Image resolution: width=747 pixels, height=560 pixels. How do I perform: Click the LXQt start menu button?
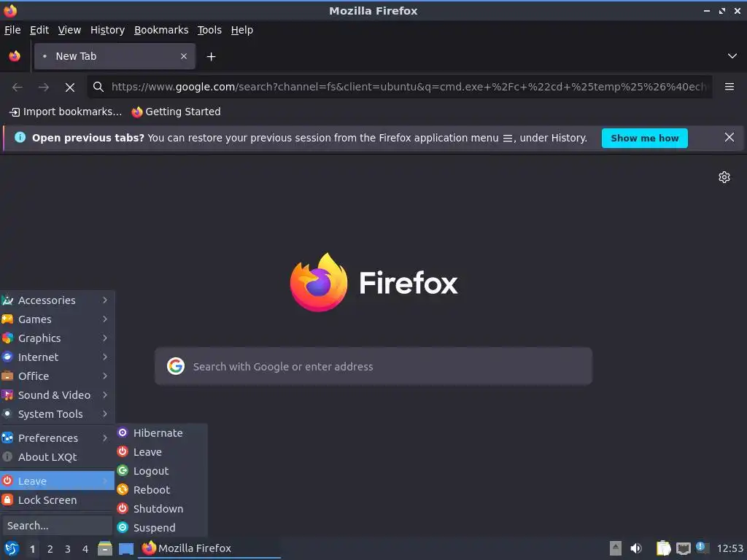pyautogui.click(x=12, y=548)
